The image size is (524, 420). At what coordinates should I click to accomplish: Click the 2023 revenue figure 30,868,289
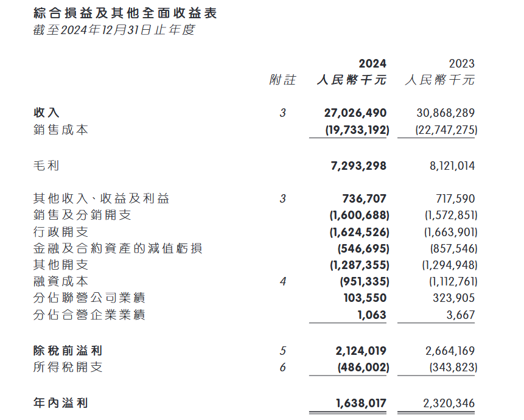click(x=445, y=113)
